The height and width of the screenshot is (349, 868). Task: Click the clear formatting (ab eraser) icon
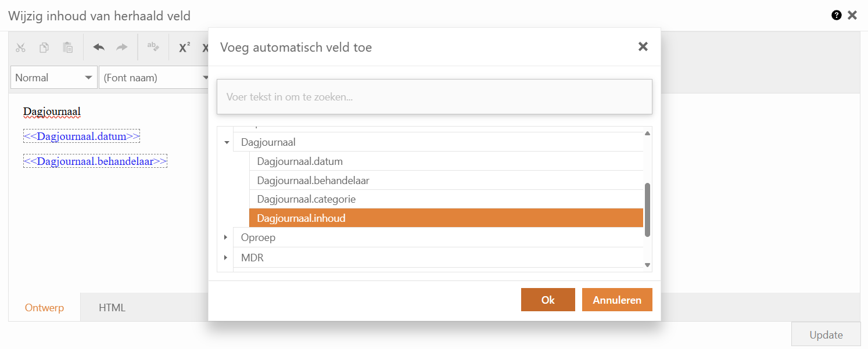(x=153, y=47)
